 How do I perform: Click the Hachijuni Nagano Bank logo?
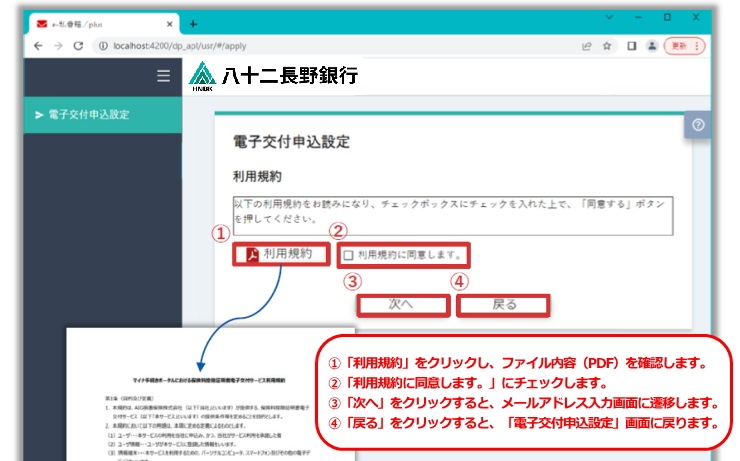273,75
